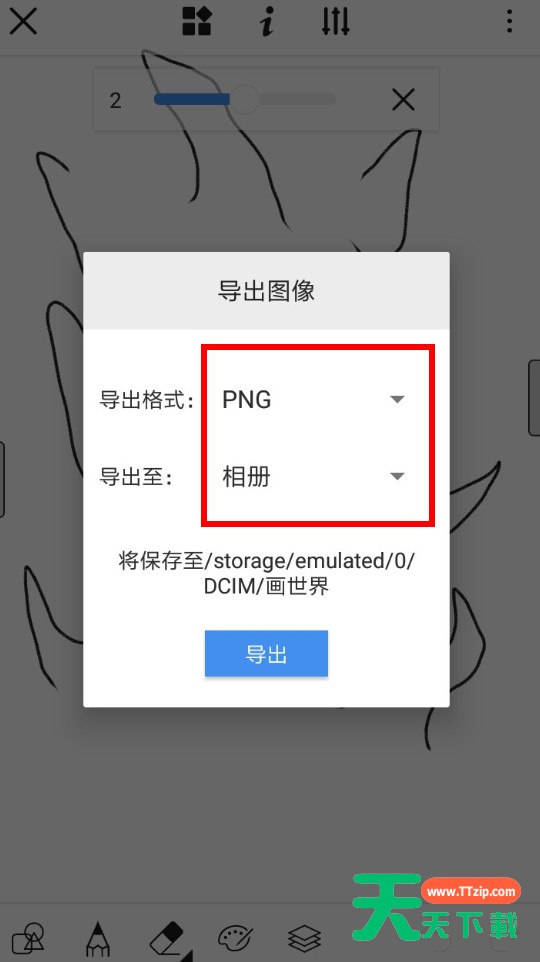Click the brush size value 2
Image resolution: width=540 pixels, height=962 pixels.
(115, 100)
